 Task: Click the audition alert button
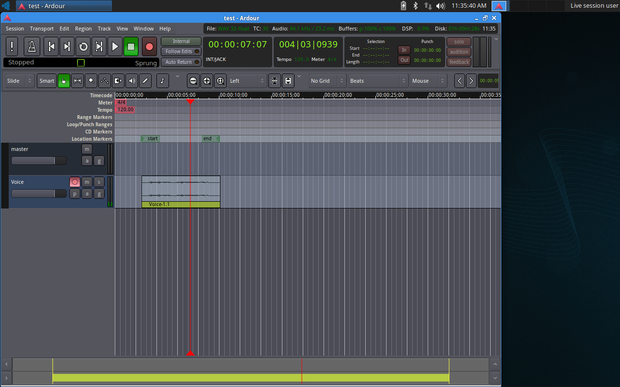pos(459,52)
